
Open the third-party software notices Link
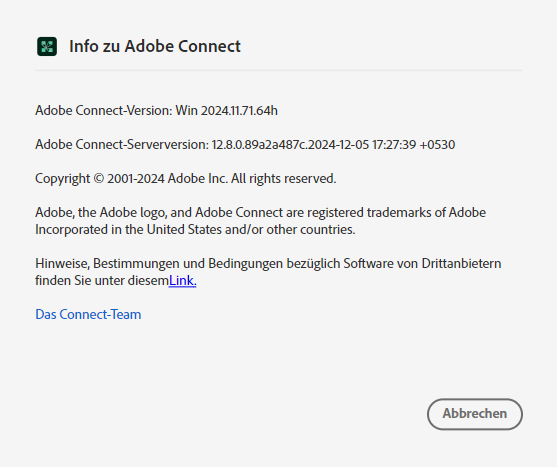tap(183, 281)
